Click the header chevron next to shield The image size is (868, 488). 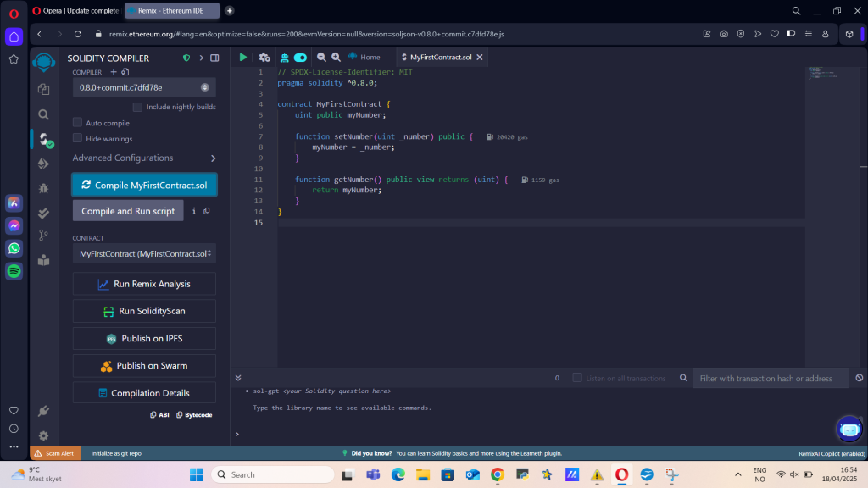pyautogui.click(x=202, y=58)
